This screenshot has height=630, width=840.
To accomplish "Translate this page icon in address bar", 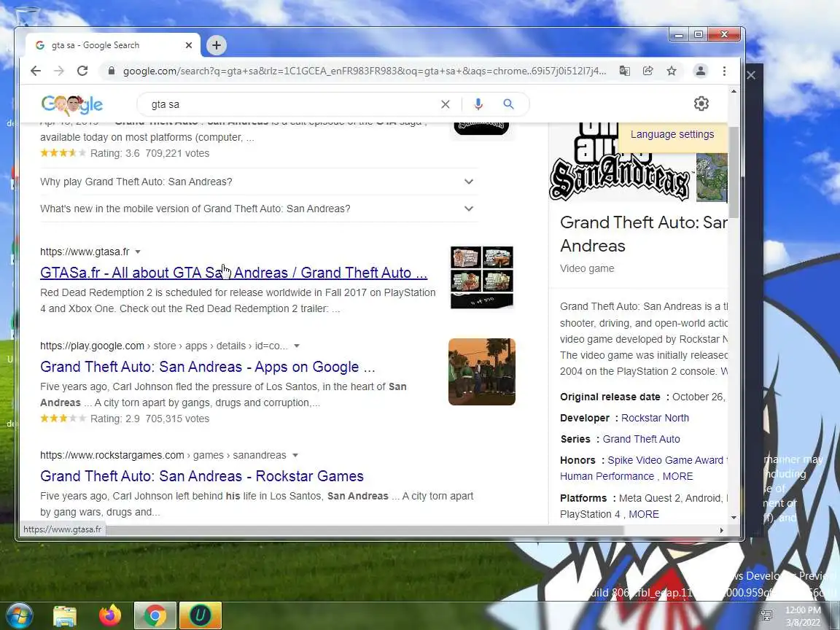I will [625, 71].
